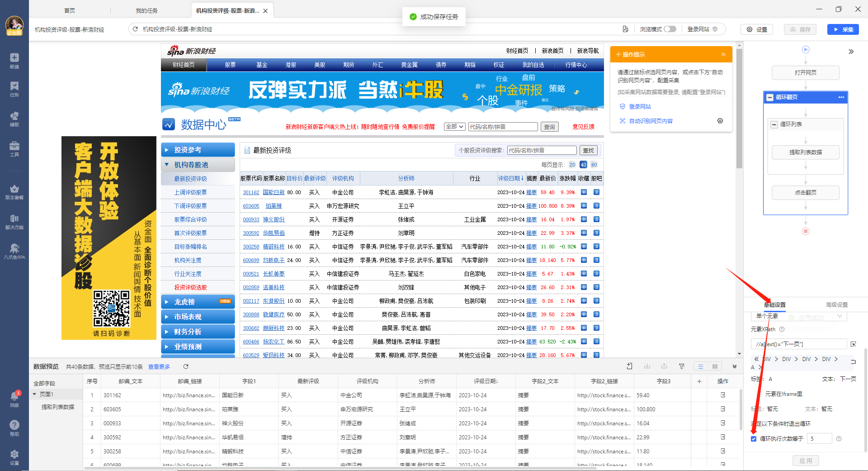
Task: Click into loop count input showing 5
Action: pos(820,439)
